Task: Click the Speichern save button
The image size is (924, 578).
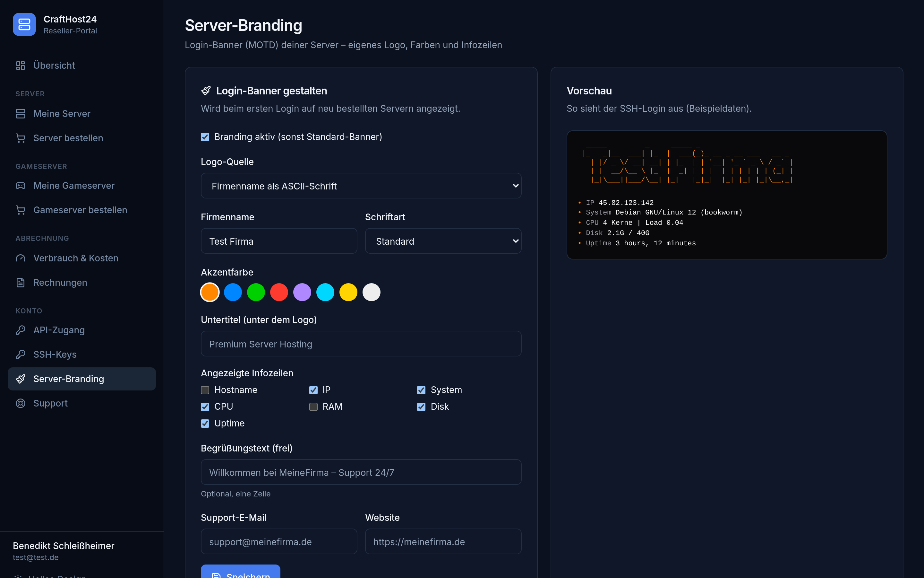Action: pos(241,572)
